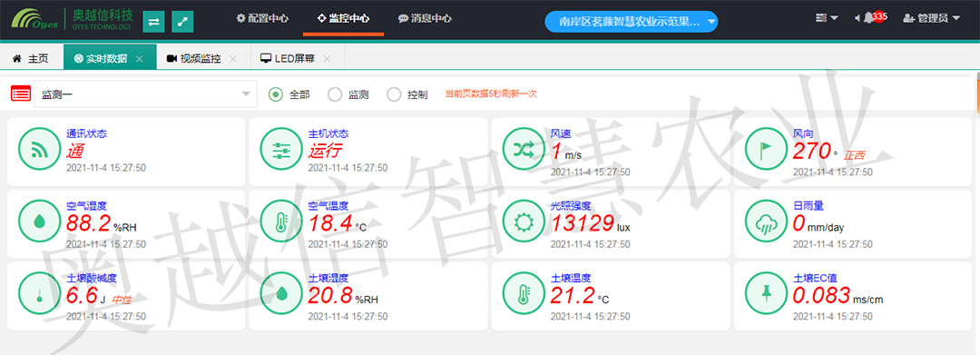The image size is (980, 355).
Task: Open the 管理员 user menu
Action: coord(931,18)
